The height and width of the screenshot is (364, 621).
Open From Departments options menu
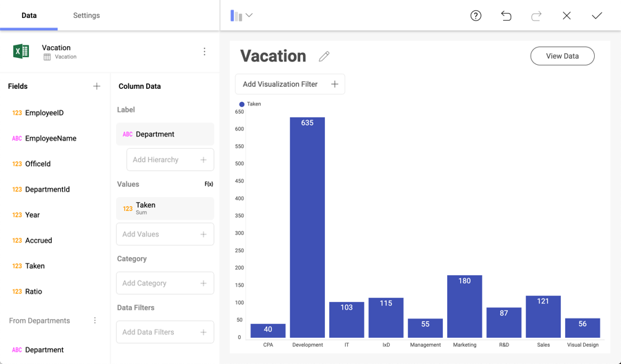point(95,321)
